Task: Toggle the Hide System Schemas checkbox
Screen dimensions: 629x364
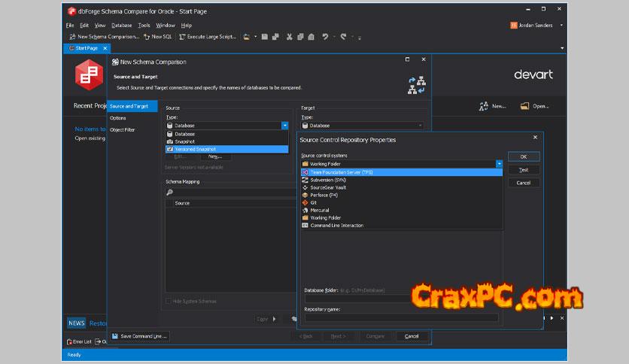Action: [169, 301]
